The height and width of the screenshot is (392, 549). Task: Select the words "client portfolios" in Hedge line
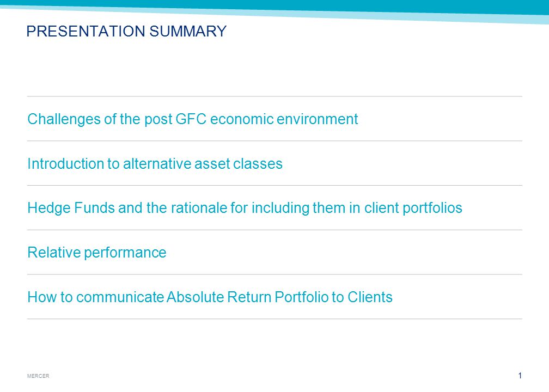point(413,208)
